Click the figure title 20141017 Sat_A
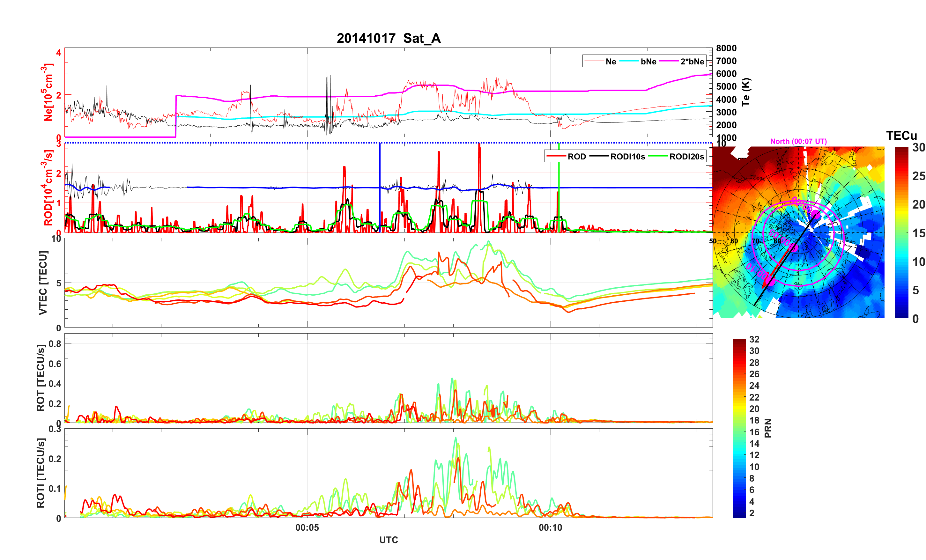Image resolution: width=926 pixels, height=560 pixels. tap(388, 38)
